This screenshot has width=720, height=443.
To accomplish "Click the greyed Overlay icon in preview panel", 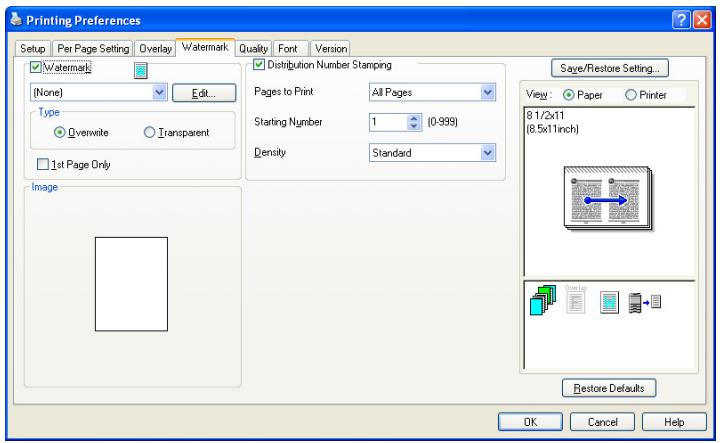I will point(576,299).
